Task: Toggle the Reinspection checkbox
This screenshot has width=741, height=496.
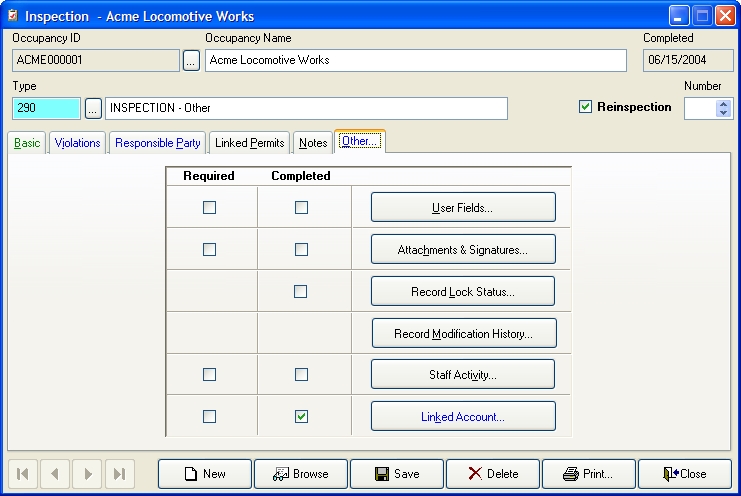Action: pyautogui.click(x=585, y=107)
